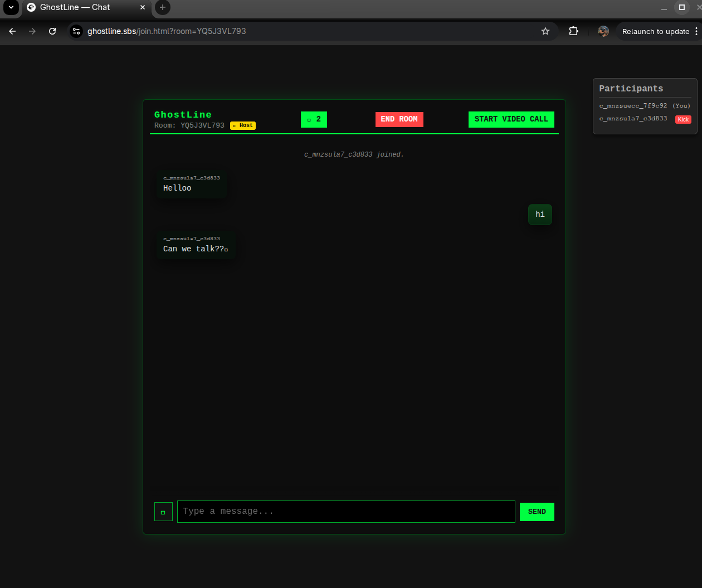Focus the Type a message field
Screen dimensions: 702x588
[346, 512]
